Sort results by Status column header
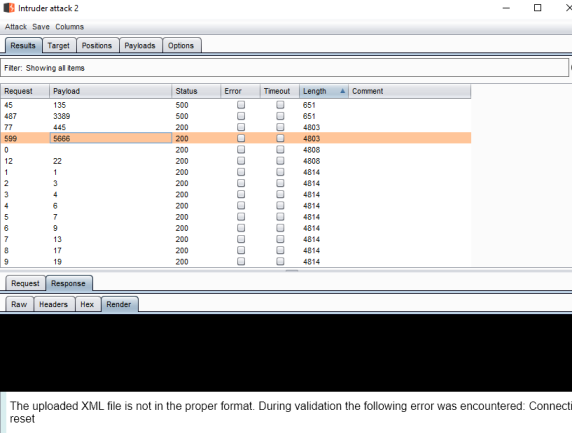Screen dimensions: 572x433 [x=196, y=91]
